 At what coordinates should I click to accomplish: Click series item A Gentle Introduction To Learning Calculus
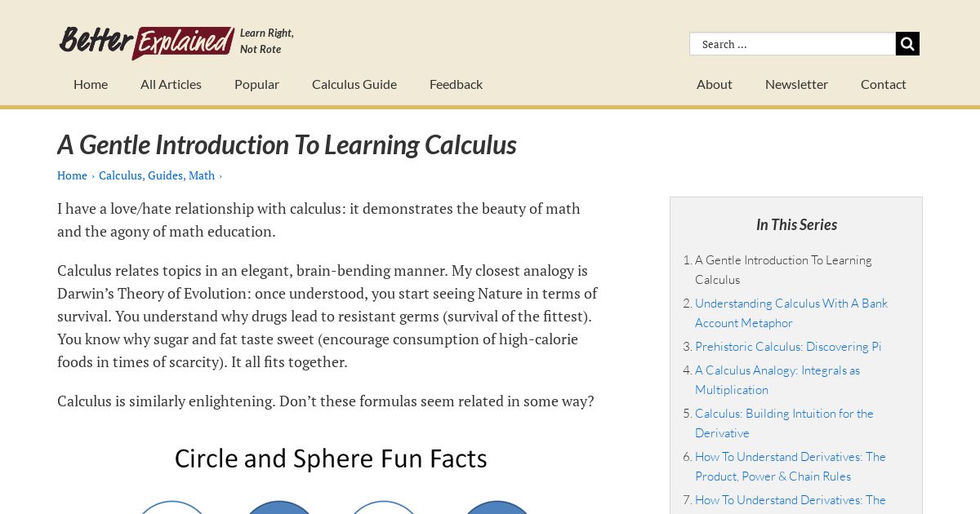click(783, 269)
